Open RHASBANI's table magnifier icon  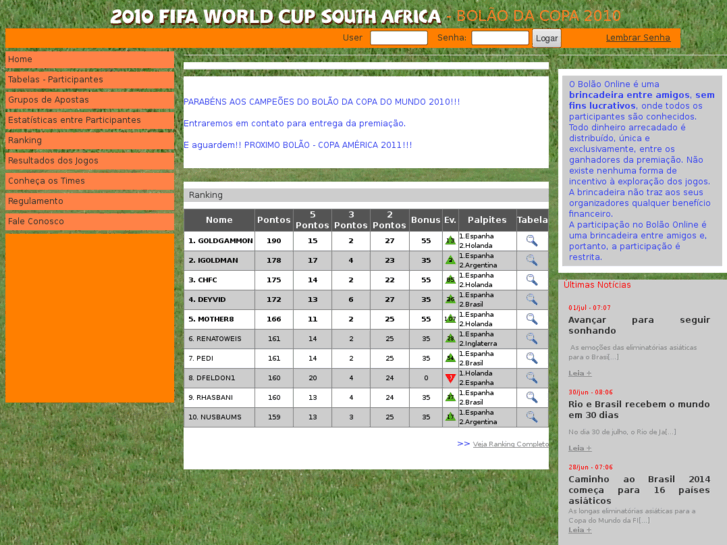coord(532,397)
